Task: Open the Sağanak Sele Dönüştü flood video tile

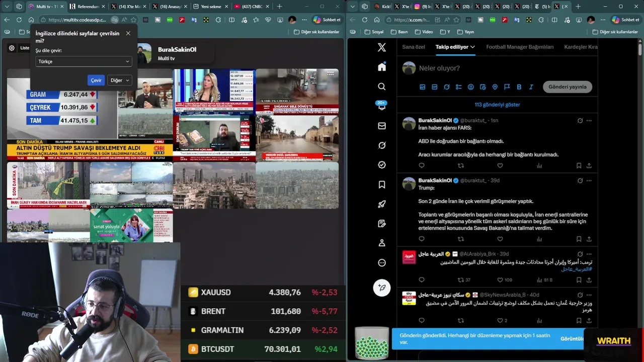Action: click(x=297, y=92)
